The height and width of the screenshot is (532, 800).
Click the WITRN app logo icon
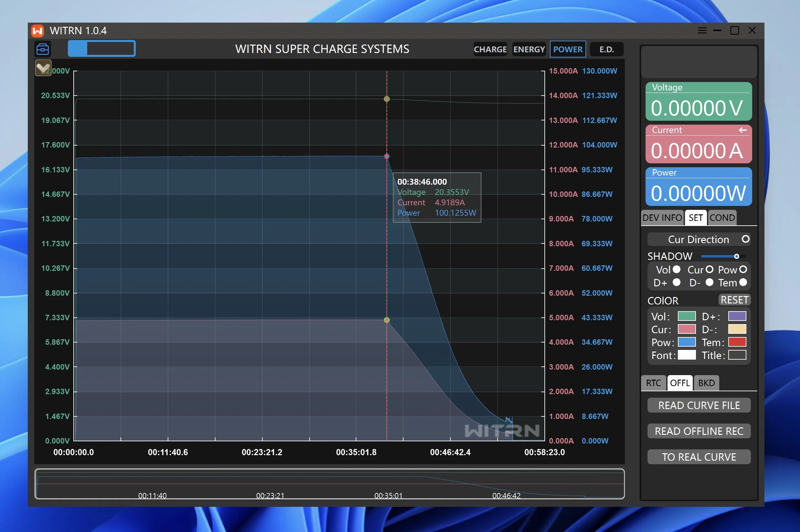coord(37,31)
